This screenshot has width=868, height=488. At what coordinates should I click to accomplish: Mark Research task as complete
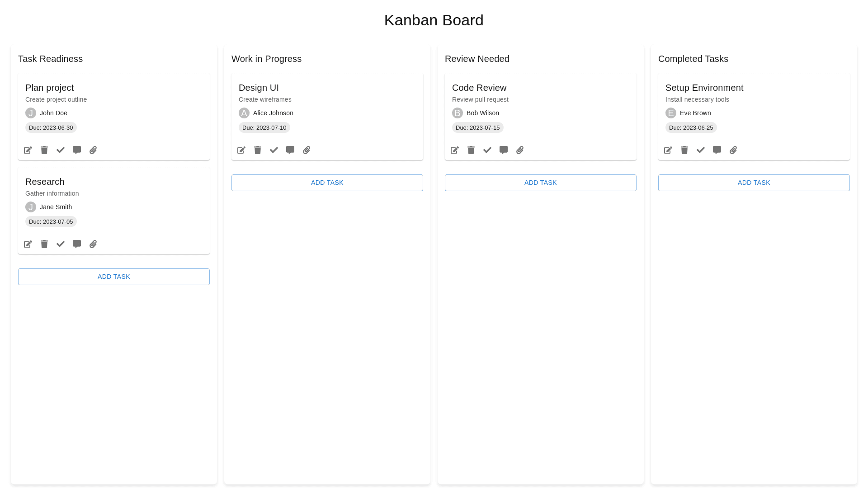61,244
